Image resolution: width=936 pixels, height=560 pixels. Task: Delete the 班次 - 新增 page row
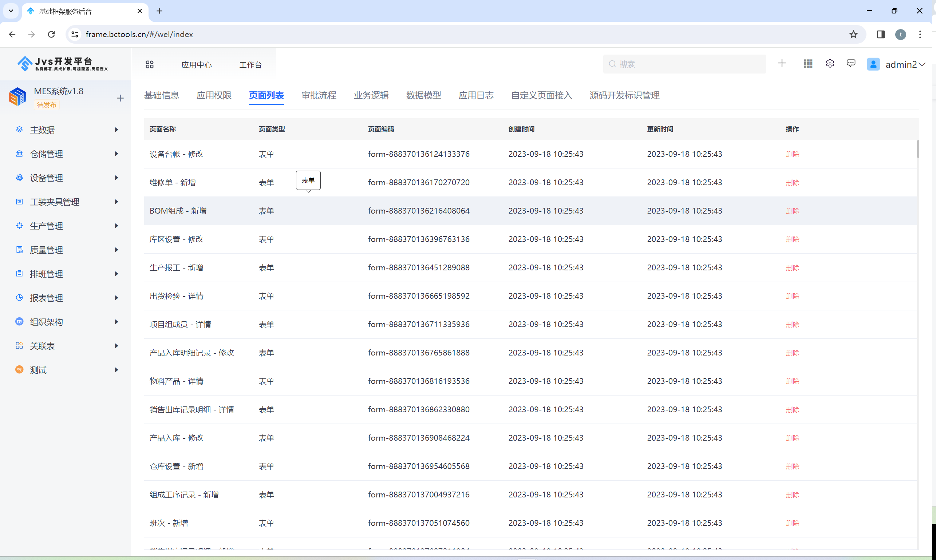point(793,523)
